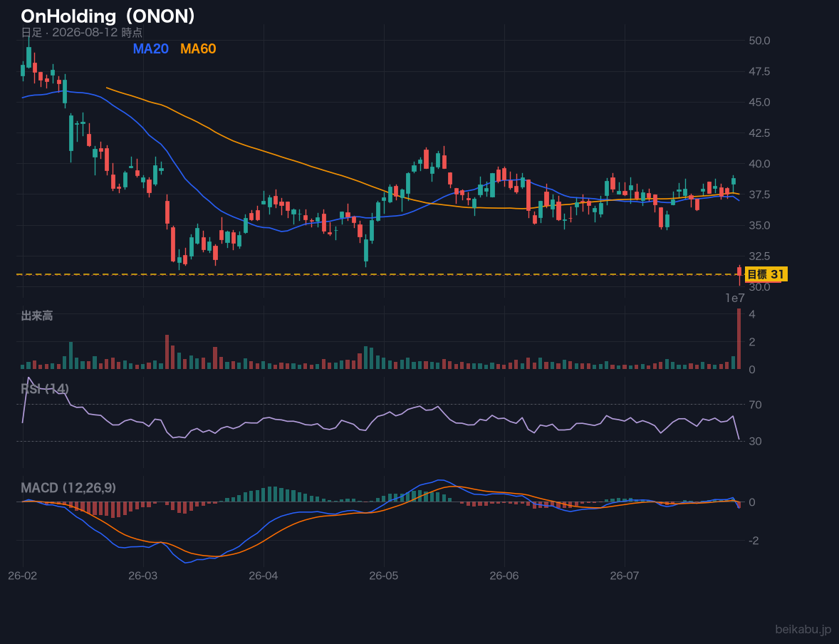Image resolution: width=839 pixels, height=644 pixels.
Task: Click the MACD -2 axis label
Action: (x=754, y=541)
